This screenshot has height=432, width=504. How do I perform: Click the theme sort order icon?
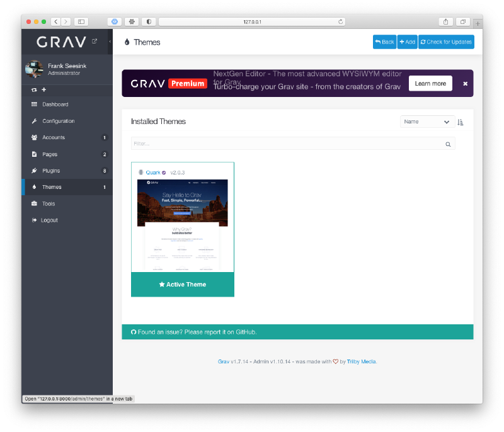461,122
